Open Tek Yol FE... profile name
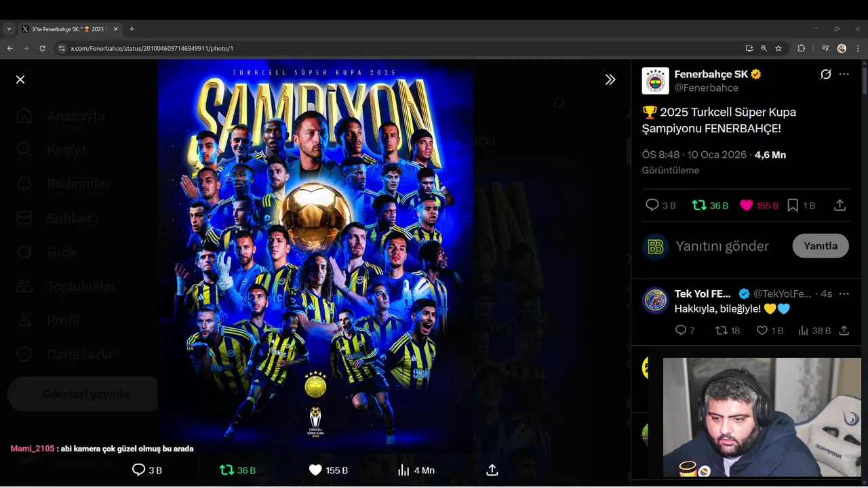 pos(703,293)
